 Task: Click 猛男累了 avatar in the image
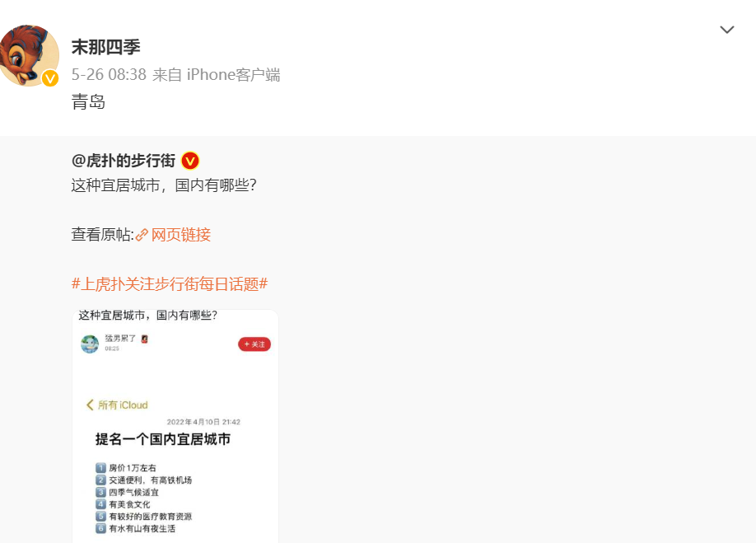tap(90, 344)
